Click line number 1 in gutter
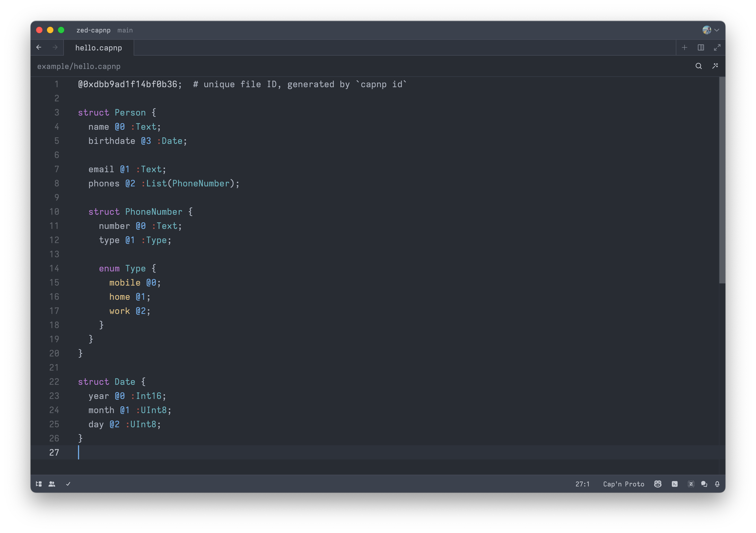Image resolution: width=756 pixels, height=533 pixels. pyautogui.click(x=57, y=84)
